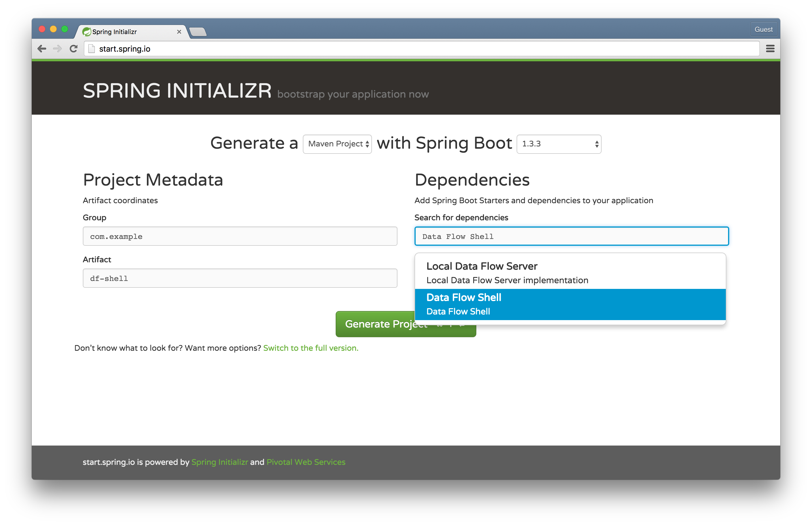Click the yellow macOS minimize button
This screenshot has height=525, width=812.
coord(53,29)
